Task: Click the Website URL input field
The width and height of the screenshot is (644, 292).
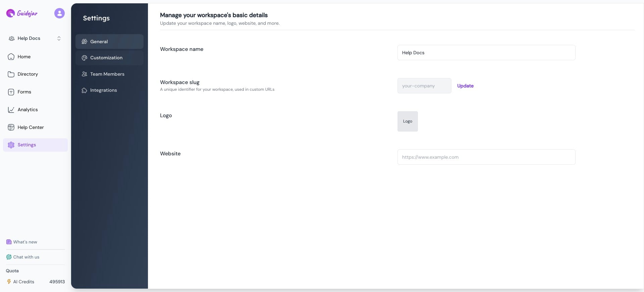Action: [x=486, y=157]
